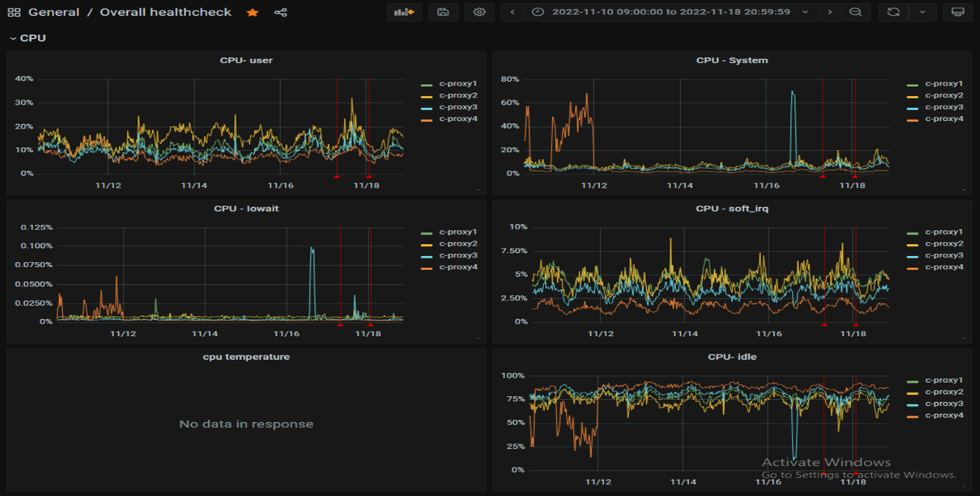
Task: Zoom out the time range
Action: point(855,12)
